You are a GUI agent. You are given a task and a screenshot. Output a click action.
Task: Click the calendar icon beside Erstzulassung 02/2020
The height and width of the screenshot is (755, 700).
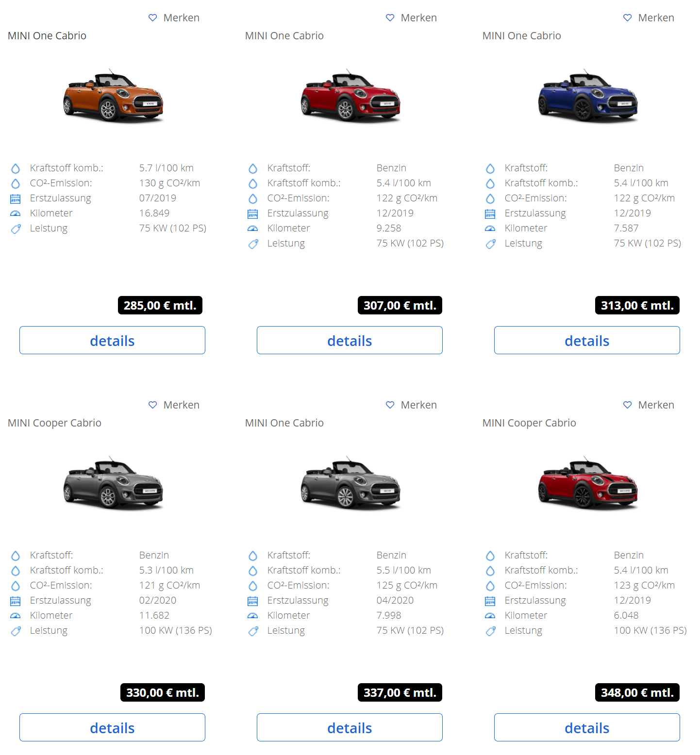click(16, 601)
